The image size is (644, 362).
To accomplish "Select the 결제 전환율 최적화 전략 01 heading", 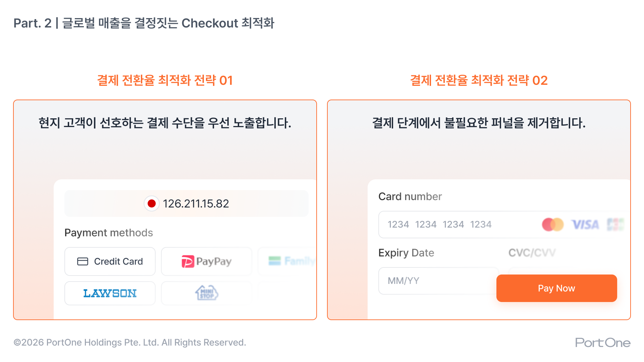I will pos(165,80).
